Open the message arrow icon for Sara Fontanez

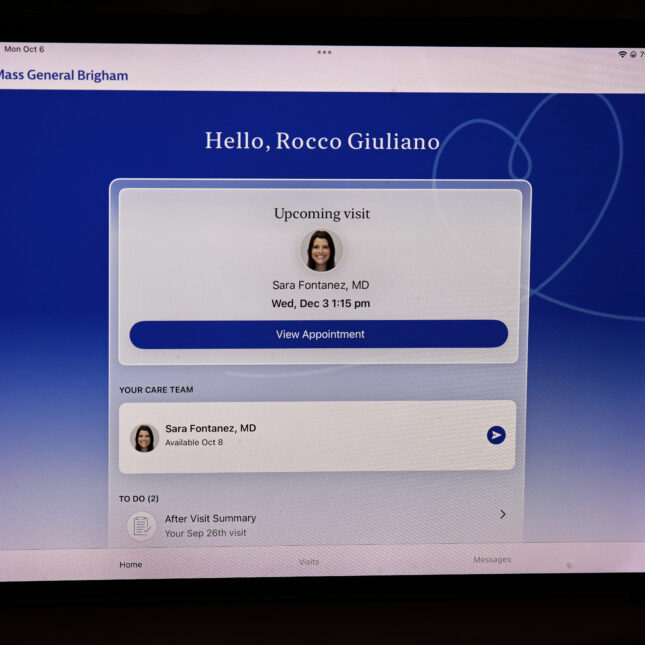[x=496, y=435]
